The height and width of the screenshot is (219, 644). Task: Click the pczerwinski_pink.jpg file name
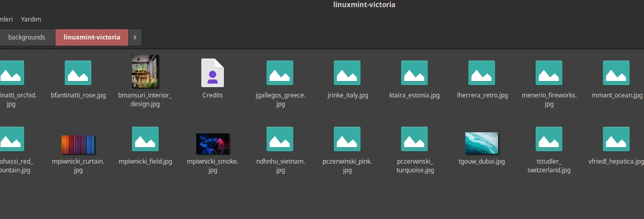pyautogui.click(x=347, y=166)
